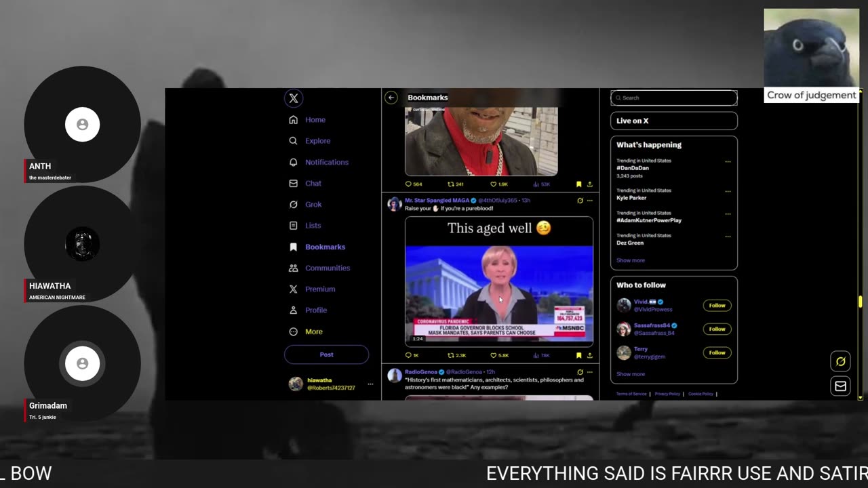The width and height of the screenshot is (868, 488).
Task: Open Grok from the sidebar
Action: coord(305,204)
